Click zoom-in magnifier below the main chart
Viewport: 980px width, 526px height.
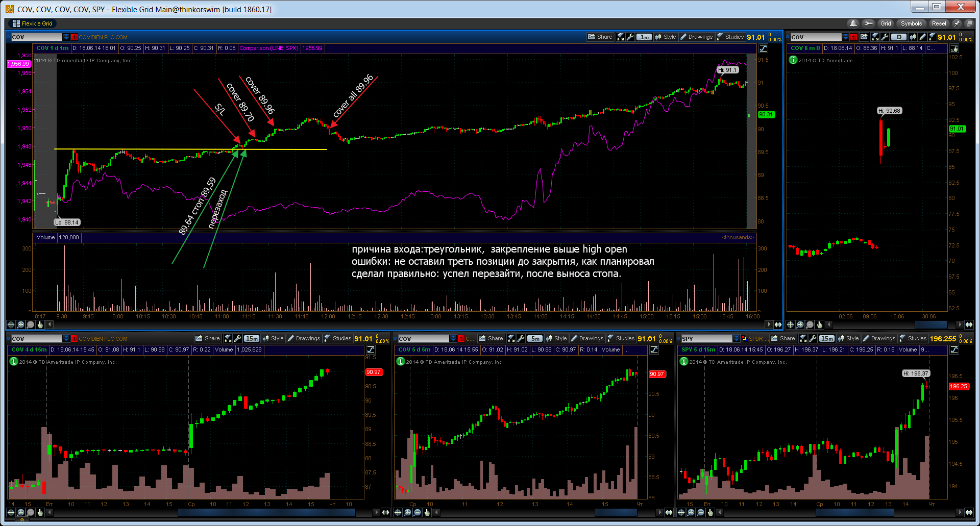point(21,324)
